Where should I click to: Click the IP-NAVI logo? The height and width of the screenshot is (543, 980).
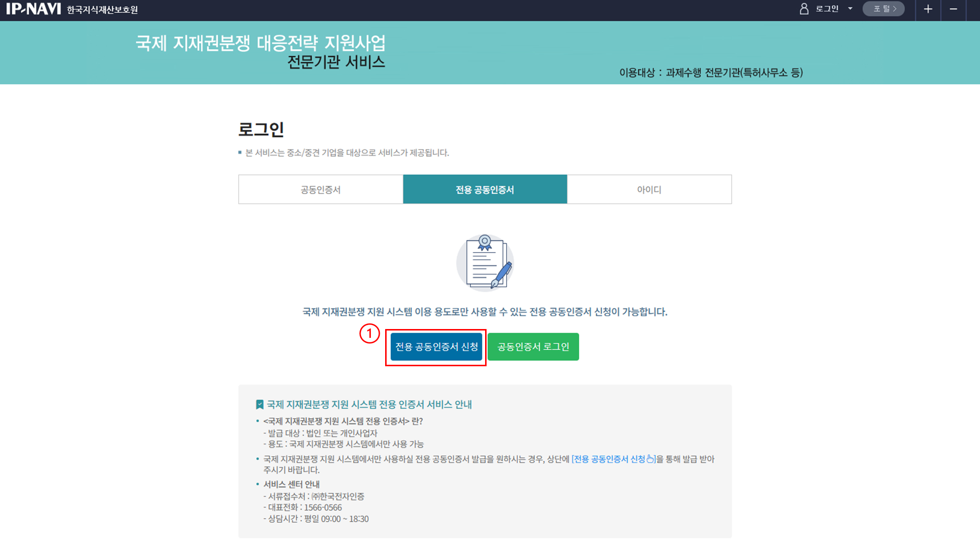tap(33, 9)
